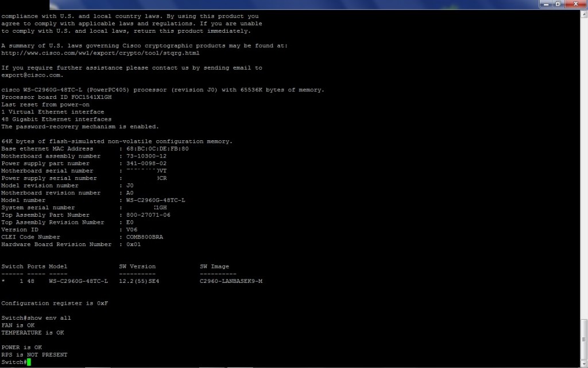Click the 'FAN is OK' line

tap(18, 325)
